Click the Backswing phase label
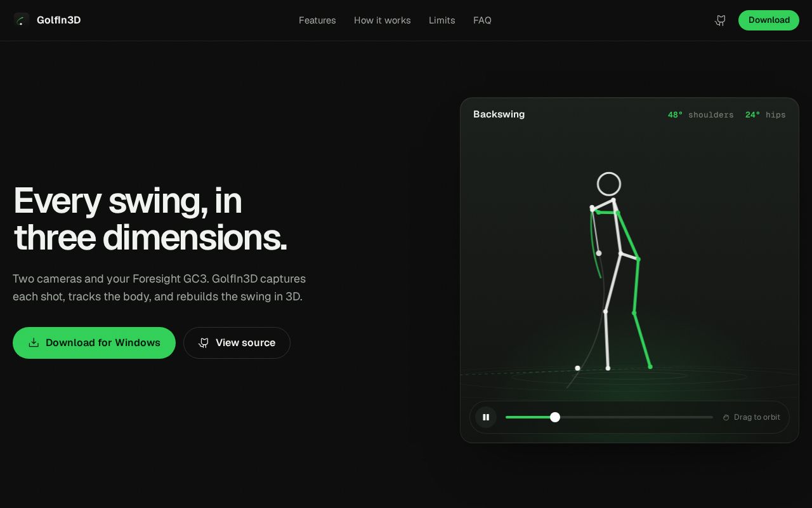812x508 pixels. [499, 114]
